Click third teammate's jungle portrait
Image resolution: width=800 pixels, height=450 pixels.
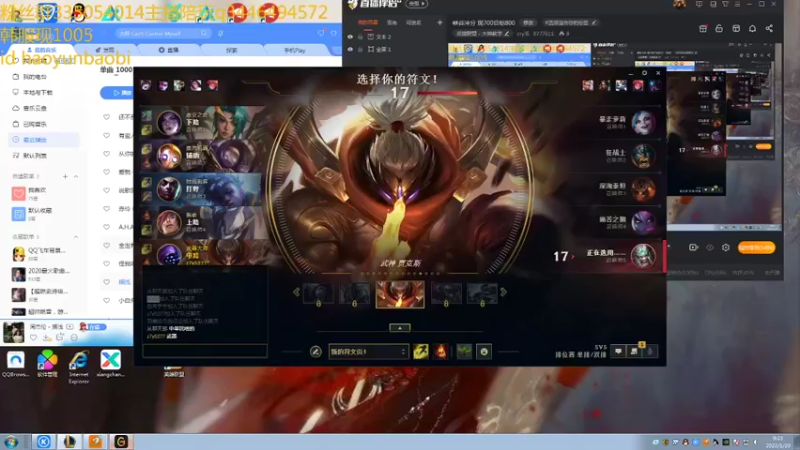tap(169, 189)
